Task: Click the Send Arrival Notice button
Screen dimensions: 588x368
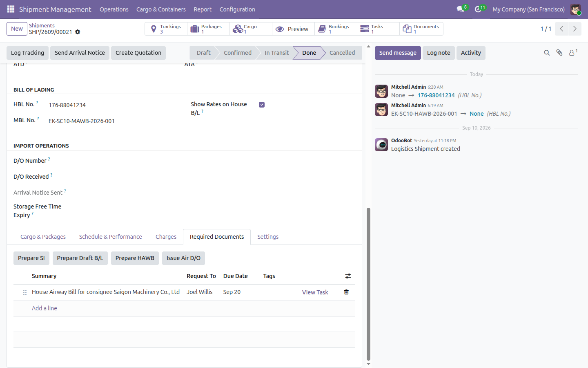Action: (80, 53)
